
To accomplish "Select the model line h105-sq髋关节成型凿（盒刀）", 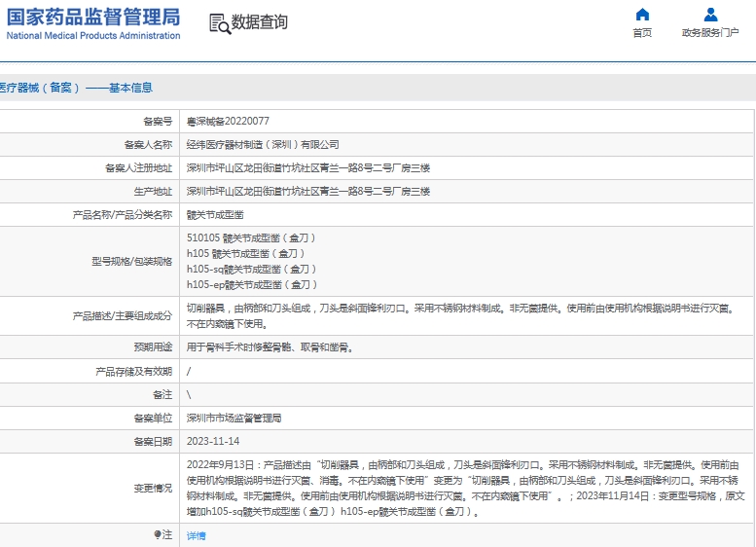I will point(251,270).
